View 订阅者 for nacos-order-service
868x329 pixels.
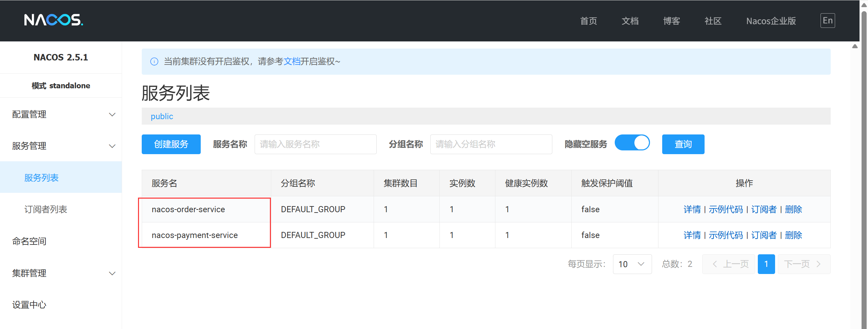(x=764, y=209)
